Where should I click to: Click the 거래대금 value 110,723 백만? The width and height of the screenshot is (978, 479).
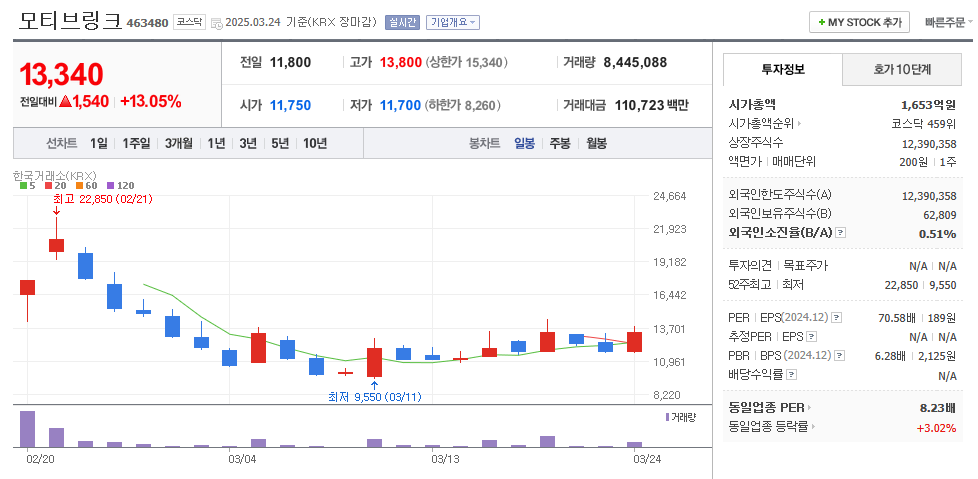point(652,105)
